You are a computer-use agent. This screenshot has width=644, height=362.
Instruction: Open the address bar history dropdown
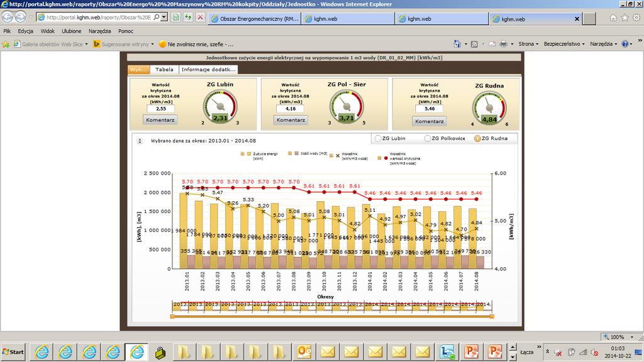point(164,17)
